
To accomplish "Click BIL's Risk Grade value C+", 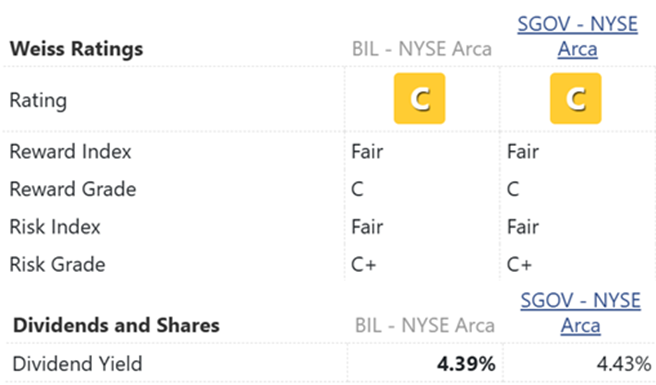I will click(x=364, y=264).
